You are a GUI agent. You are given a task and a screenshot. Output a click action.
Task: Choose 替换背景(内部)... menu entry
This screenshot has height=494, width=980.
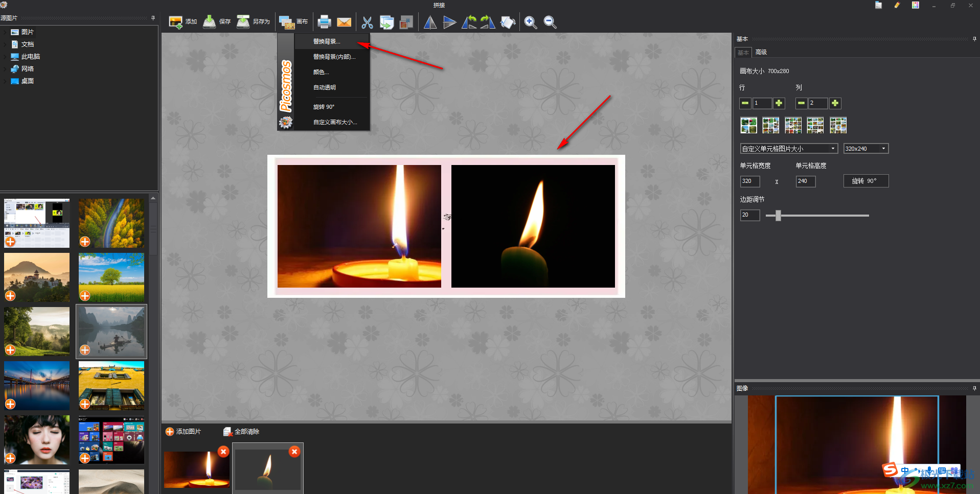(x=331, y=57)
